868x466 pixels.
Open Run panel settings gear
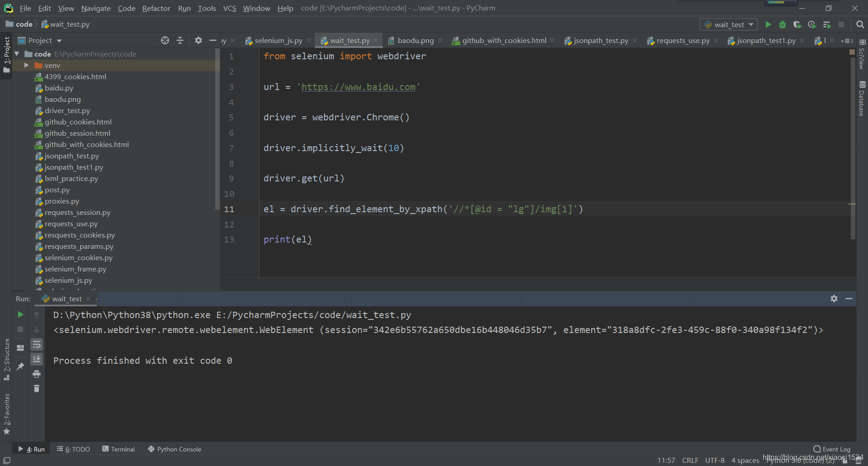[834, 299]
